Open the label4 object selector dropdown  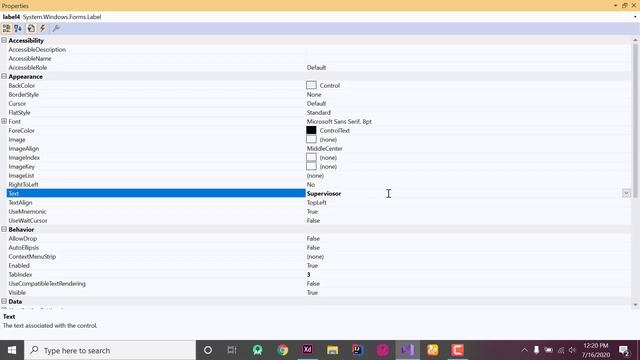click(x=635, y=17)
